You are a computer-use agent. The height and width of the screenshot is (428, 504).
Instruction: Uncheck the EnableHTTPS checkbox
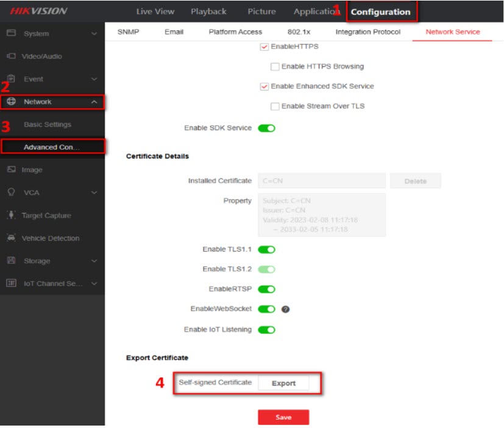click(264, 47)
